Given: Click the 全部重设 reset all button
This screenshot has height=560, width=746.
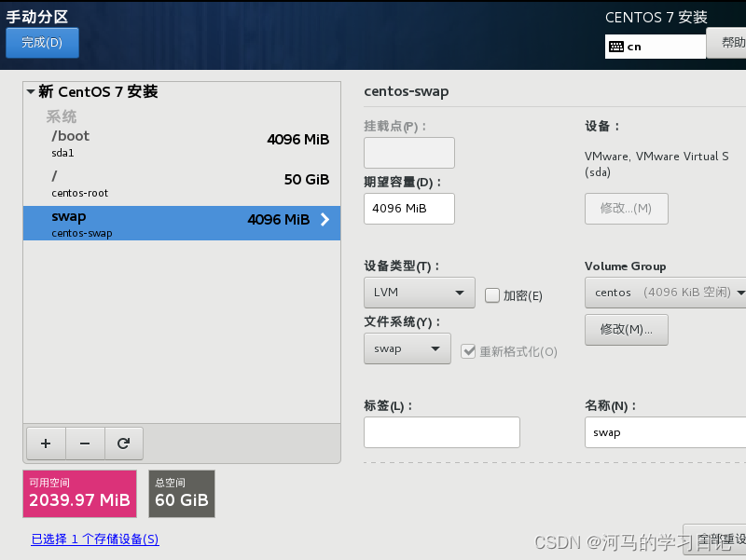Looking at the screenshot, I should click(714, 540).
